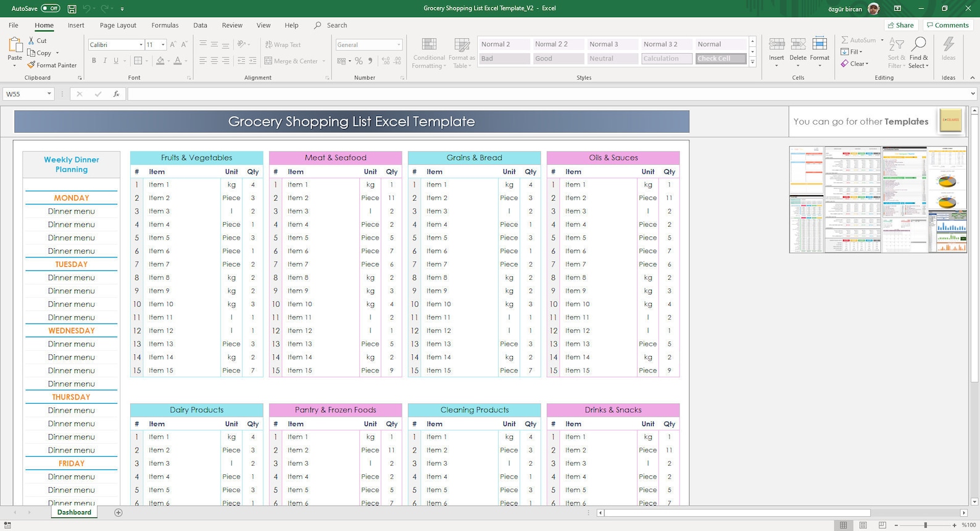Click the Cut scissors icon

31,41
